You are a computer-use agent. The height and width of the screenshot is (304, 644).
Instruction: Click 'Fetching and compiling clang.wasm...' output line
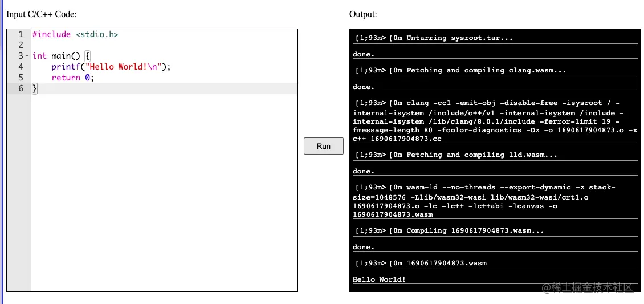pyautogui.click(x=461, y=70)
